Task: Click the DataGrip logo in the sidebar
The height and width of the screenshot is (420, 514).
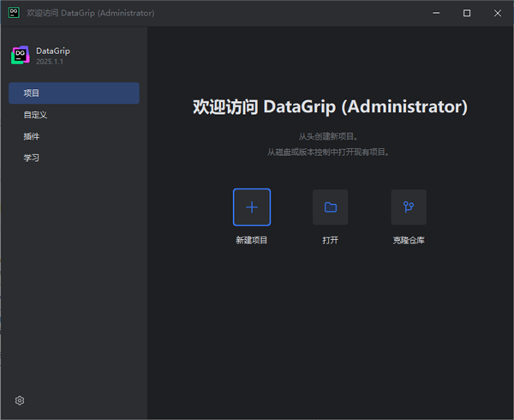Action: point(20,56)
